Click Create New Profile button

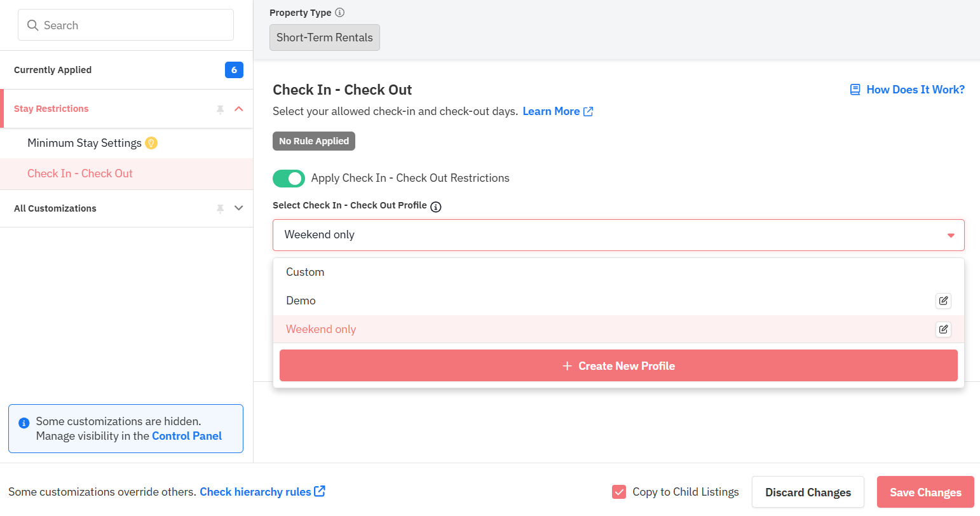pos(618,365)
